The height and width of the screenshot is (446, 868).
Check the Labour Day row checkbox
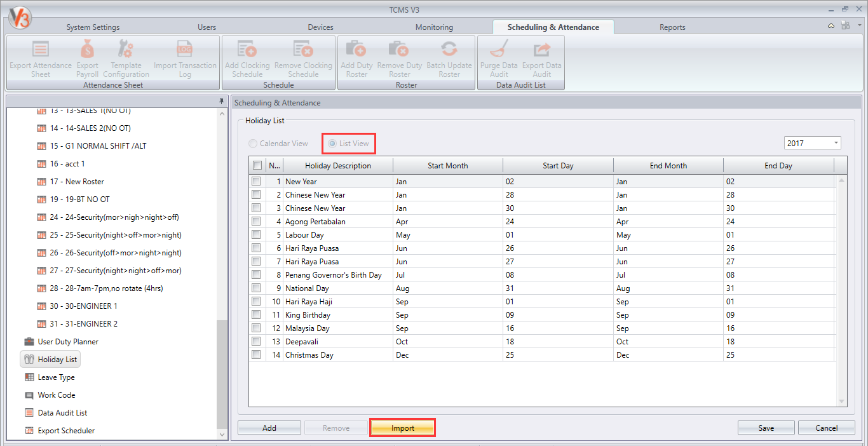point(256,235)
